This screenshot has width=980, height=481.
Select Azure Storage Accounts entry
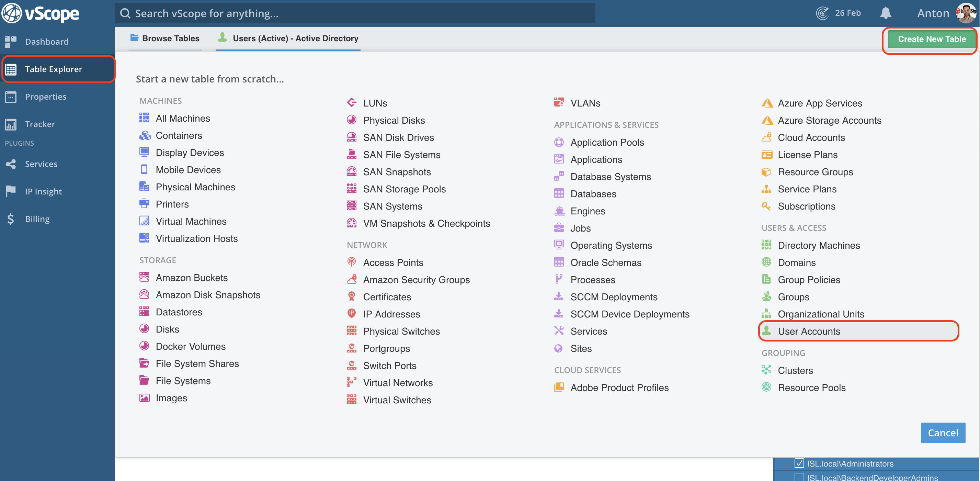829,120
